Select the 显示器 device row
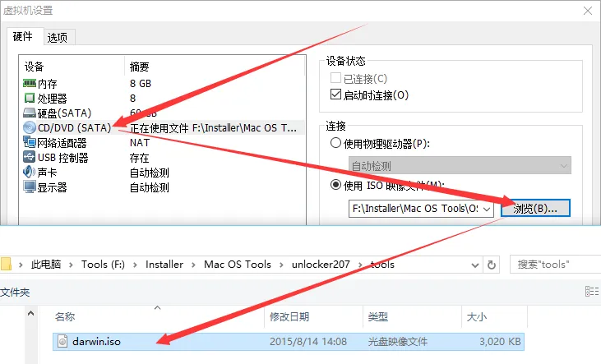The width and height of the screenshot is (601, 364). coord(164,187)
